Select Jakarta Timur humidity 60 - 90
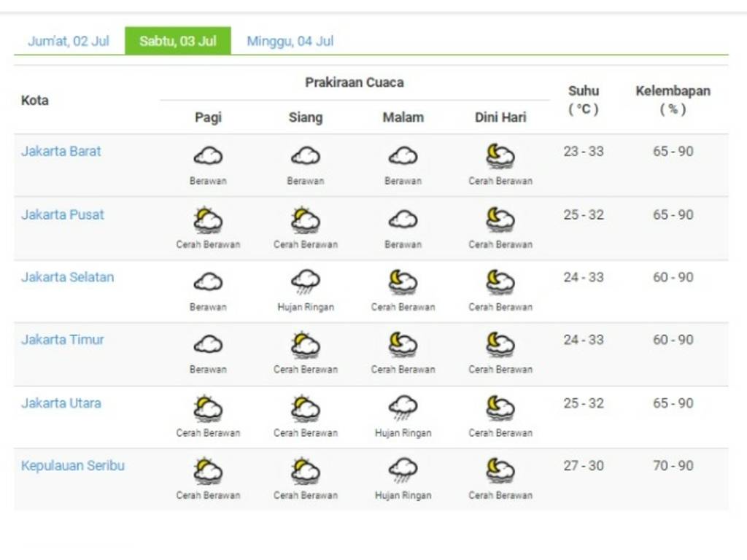 point(673,340)
